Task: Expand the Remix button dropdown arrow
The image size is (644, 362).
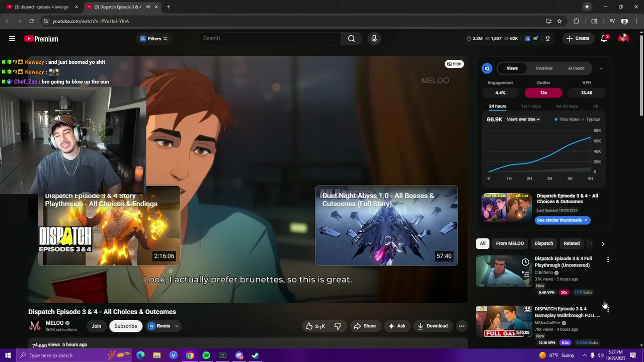Action: 177,326
